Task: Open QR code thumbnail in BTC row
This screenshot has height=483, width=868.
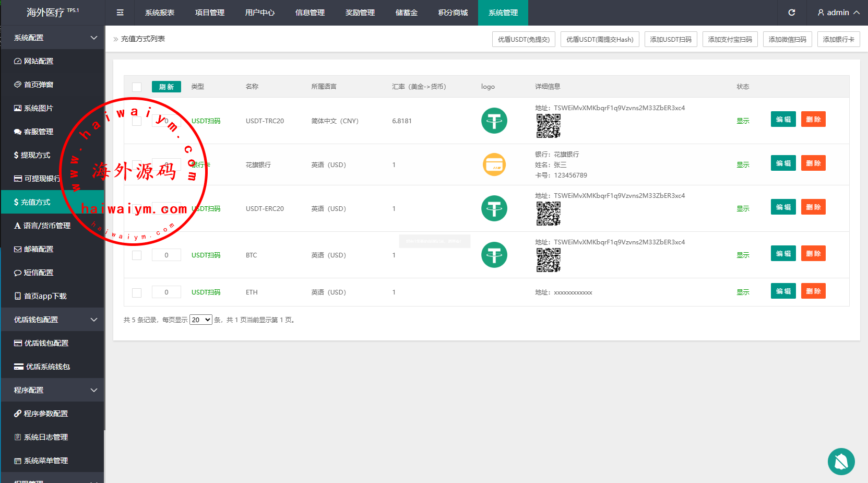Action: coord(549,260)
